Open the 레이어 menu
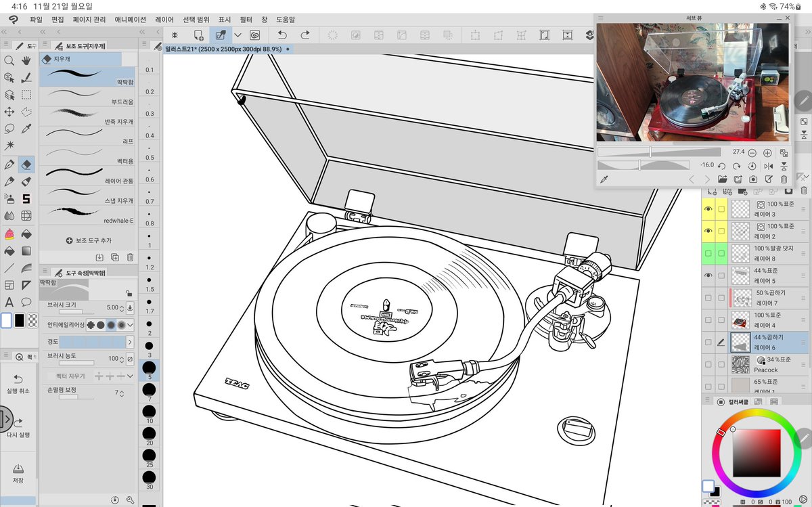Viewport: 812px width, 507px height. point(164,20)
